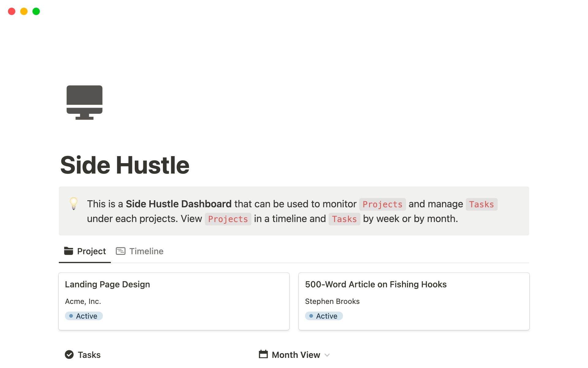The height and width of the screenshot is (368, 588).
Task: Click Active status tag under Stephen Brooks
Action: pos(324,316)
